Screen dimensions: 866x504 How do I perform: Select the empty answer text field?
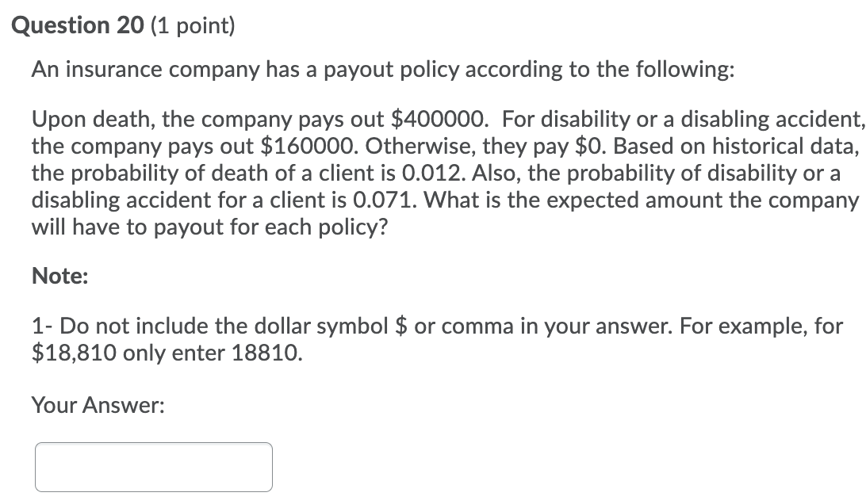(153, 467)
